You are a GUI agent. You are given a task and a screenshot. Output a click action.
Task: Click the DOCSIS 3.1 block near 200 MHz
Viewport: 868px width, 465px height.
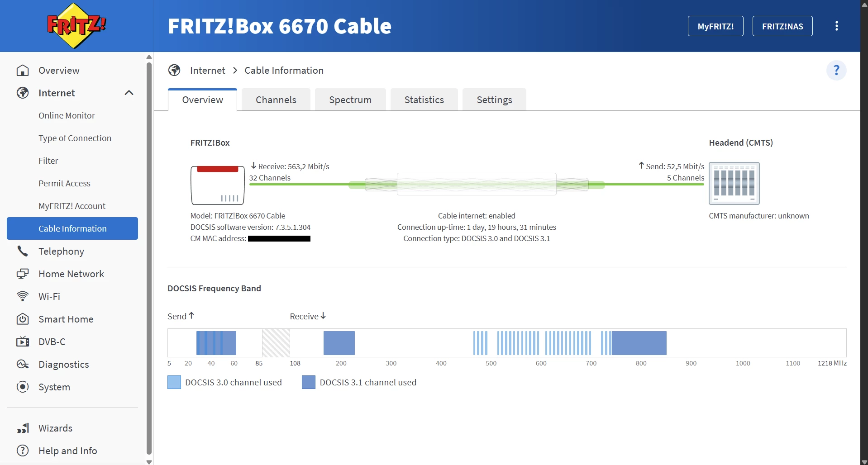coord(339,343)
